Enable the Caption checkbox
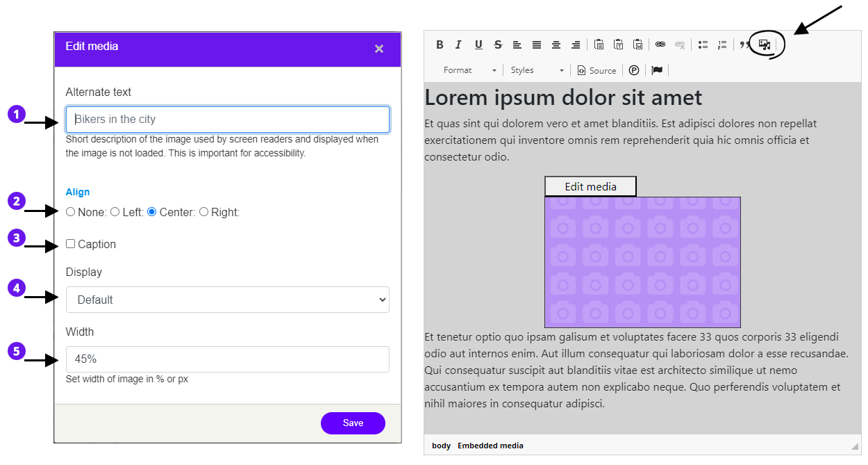The width and height of the screenshot is (868, 465). [70, 244]
